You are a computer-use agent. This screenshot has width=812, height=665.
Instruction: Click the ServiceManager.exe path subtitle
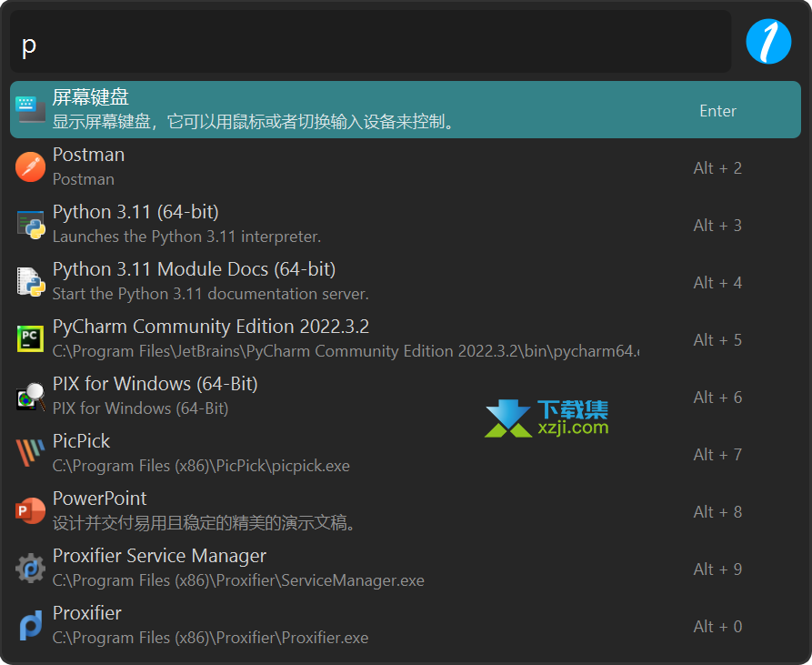[238, 580]
